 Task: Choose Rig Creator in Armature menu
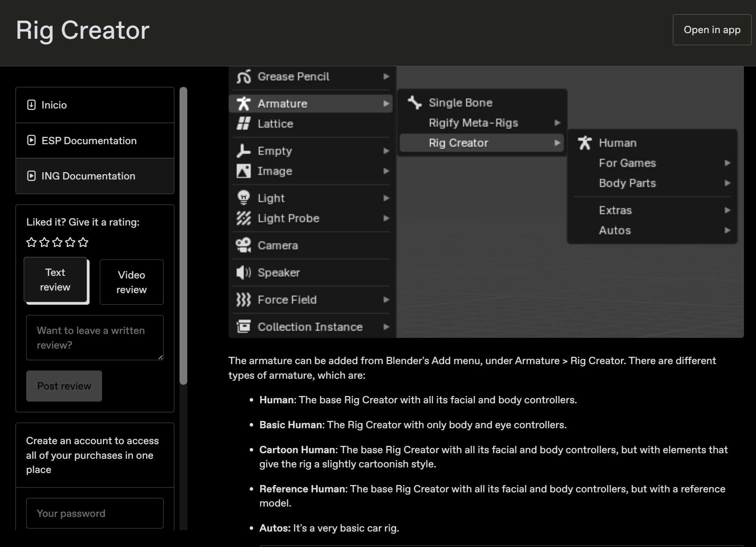click(x=481, y=143)
